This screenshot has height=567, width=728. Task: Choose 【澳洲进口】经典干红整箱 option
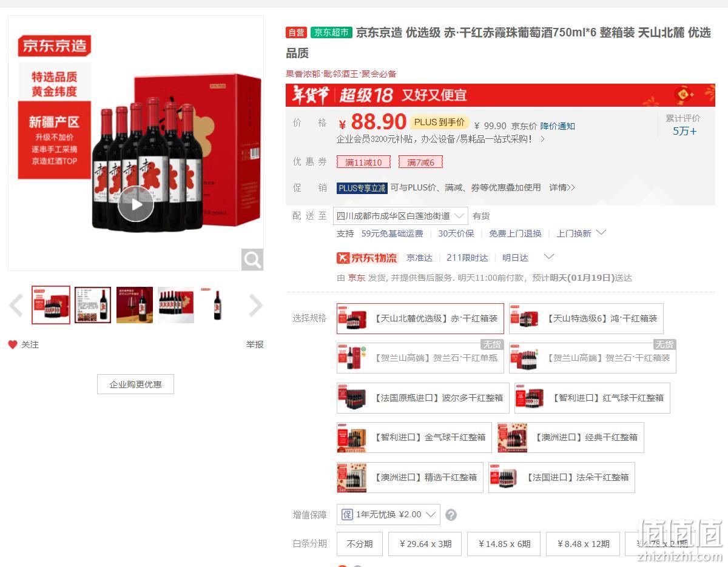pos(570,437)
